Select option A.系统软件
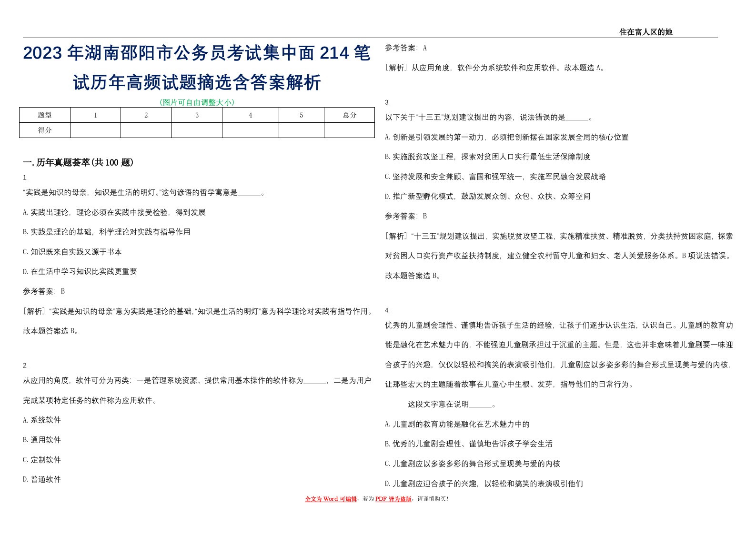756x534 pixels. tap(42, 420)
